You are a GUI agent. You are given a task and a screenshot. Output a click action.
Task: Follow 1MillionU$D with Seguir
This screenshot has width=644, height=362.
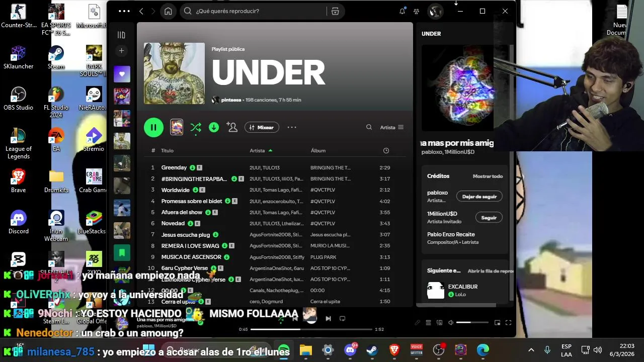[x=489, y=218]
